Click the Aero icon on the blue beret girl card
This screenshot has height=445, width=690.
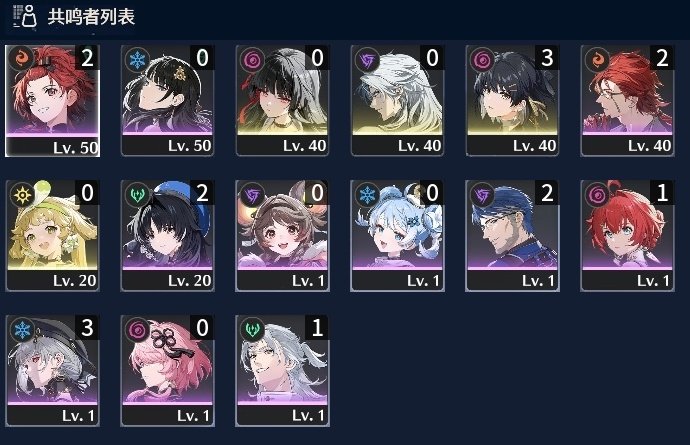[137, 194]
